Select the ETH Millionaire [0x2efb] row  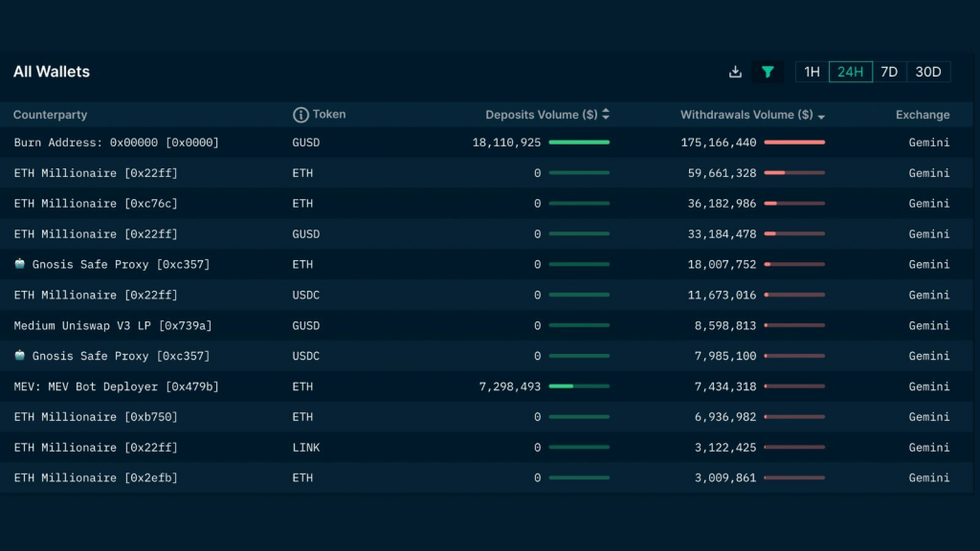(x=486, y=478)
